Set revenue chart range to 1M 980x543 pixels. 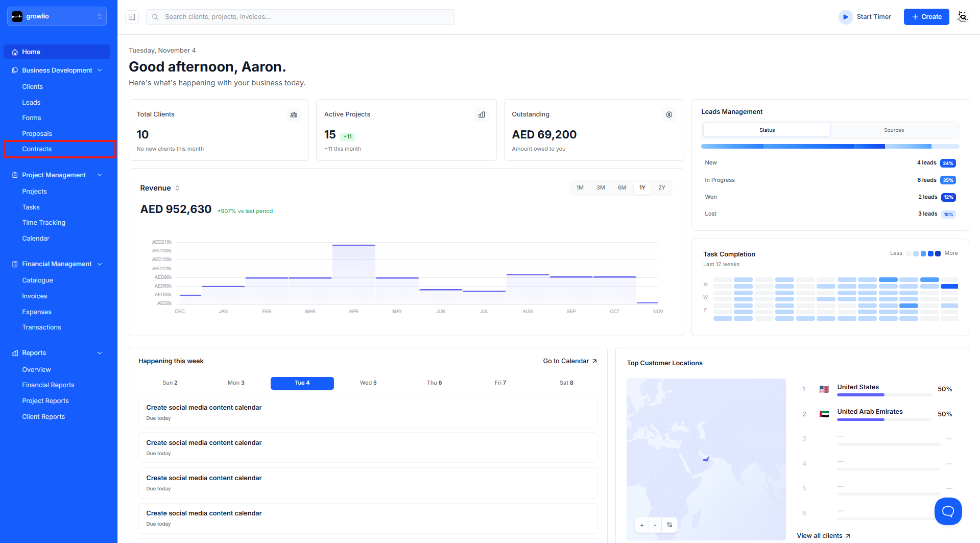tap(580, 188)
